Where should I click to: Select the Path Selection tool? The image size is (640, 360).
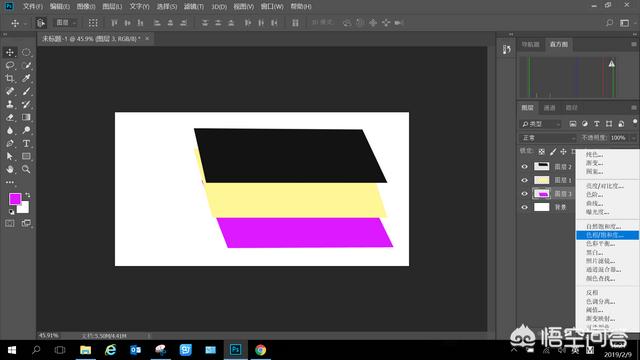10,156
